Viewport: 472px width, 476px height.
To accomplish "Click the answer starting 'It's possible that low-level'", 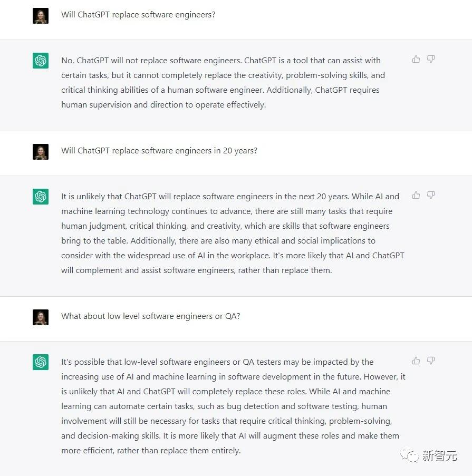I will [x=232, y=406].
